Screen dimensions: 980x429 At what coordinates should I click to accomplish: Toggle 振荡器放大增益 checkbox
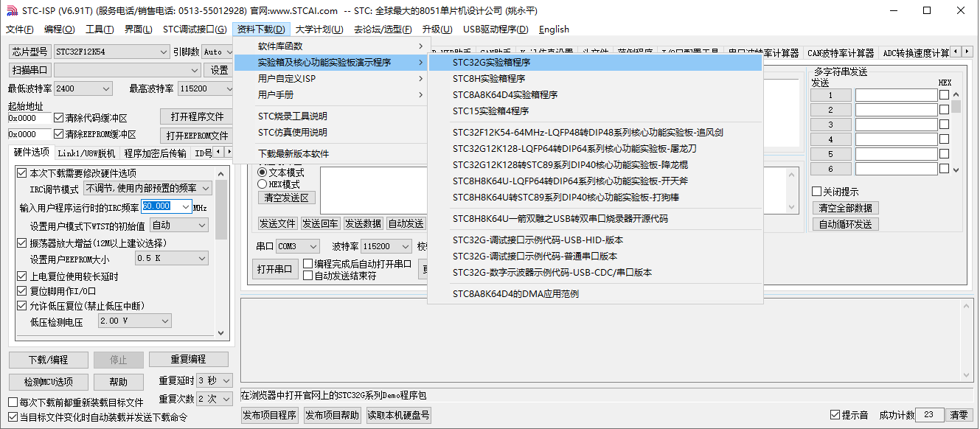(x=21, y=243)
